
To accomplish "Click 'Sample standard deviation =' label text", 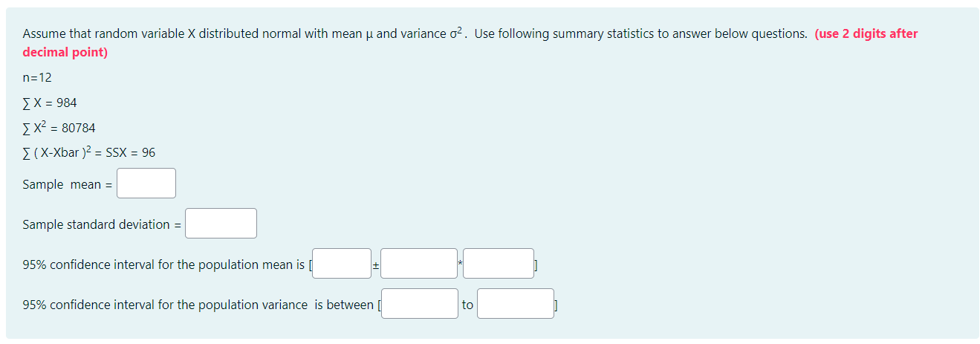I will (102, 224).
